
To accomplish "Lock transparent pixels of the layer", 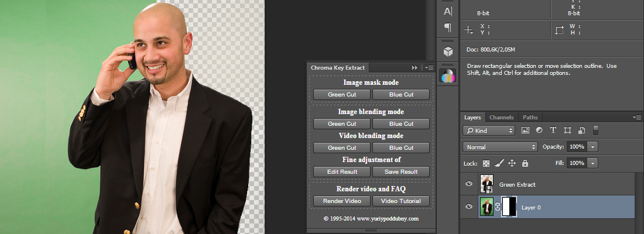I will (x=486, y=163).
